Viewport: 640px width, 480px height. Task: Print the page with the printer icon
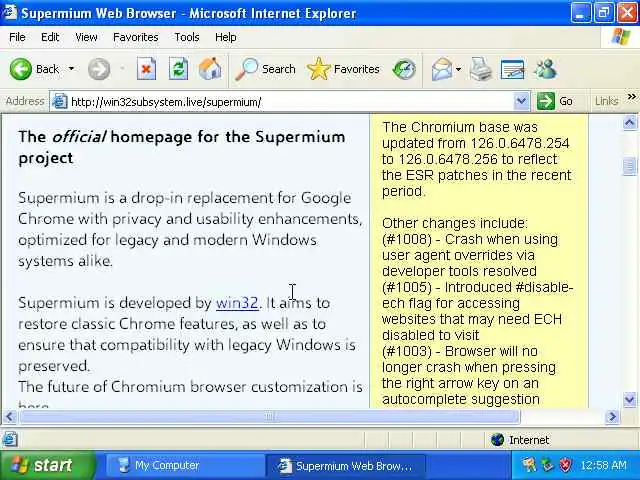click(x=480, y=69)
